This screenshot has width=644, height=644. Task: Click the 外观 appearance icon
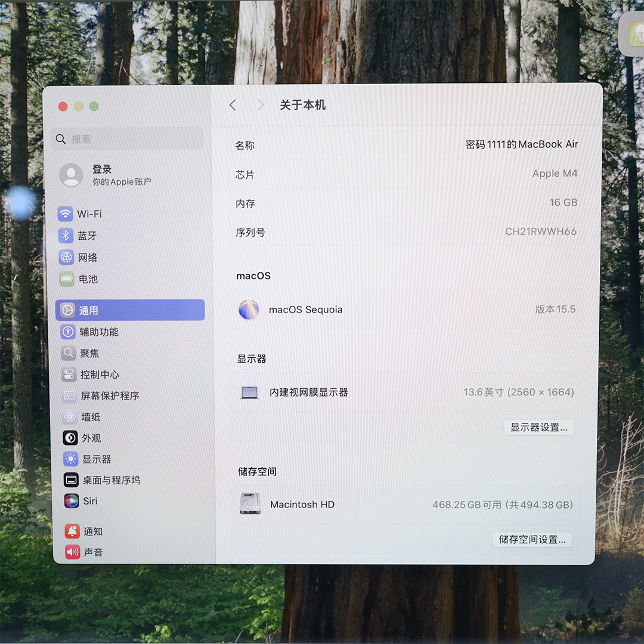(70, 438)
